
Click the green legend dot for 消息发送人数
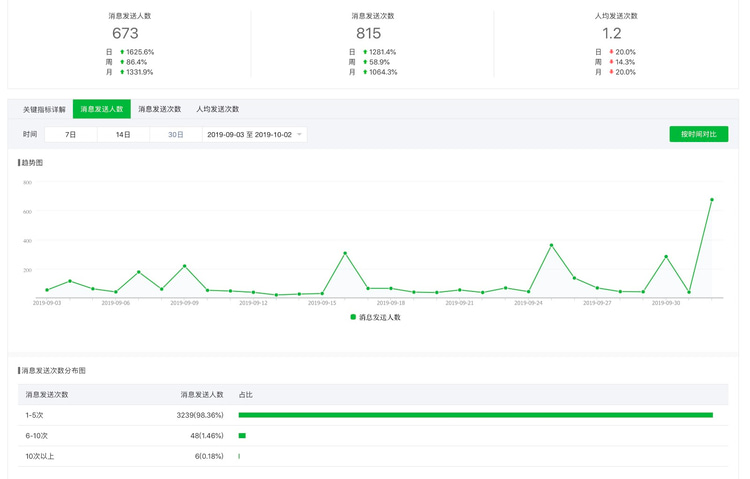[353, 317]
